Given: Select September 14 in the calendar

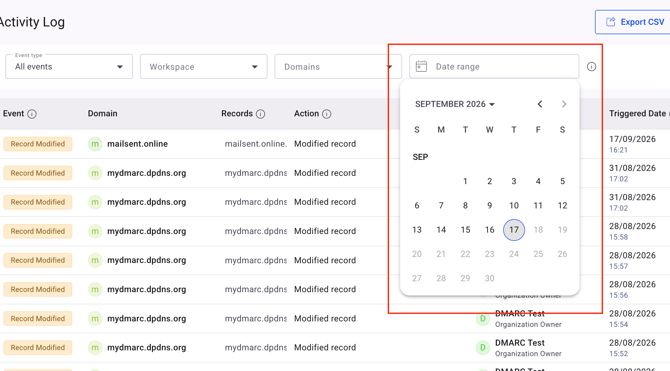Looking at the screenshot, I should tap(441, 230).
